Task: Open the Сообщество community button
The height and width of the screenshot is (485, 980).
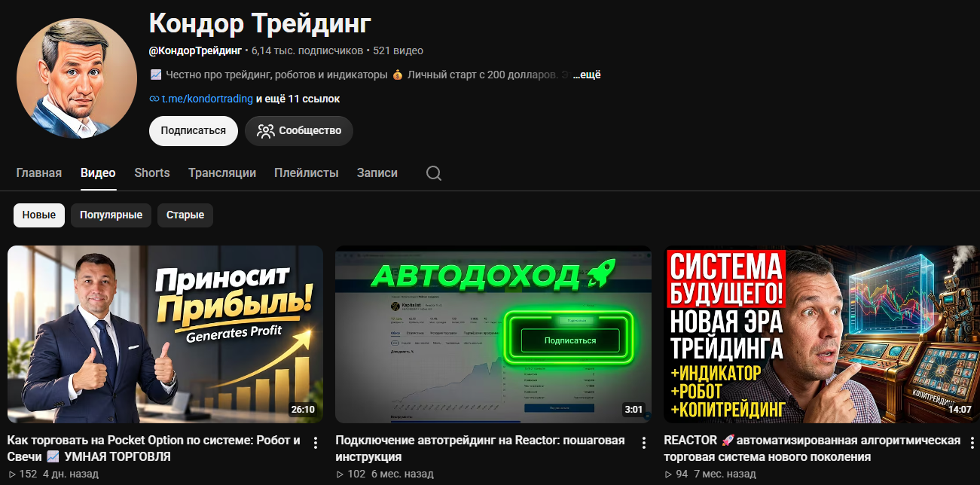Action: pyautogui.click(x=299, y=130)
